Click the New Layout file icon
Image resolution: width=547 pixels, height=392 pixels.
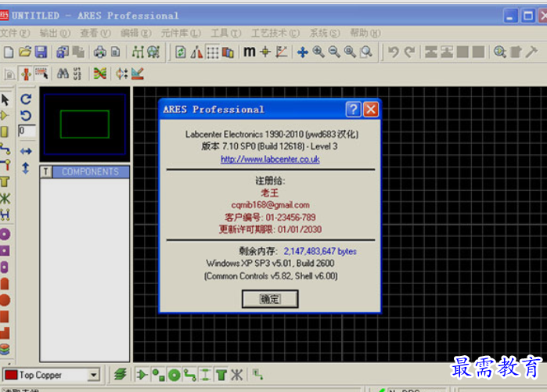coord(9,52)
